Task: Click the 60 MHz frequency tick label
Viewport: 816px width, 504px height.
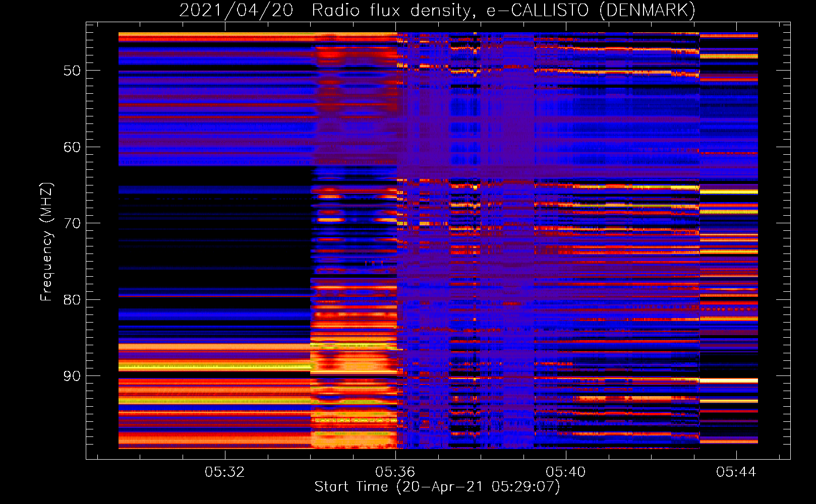Action: coord(72,147)
